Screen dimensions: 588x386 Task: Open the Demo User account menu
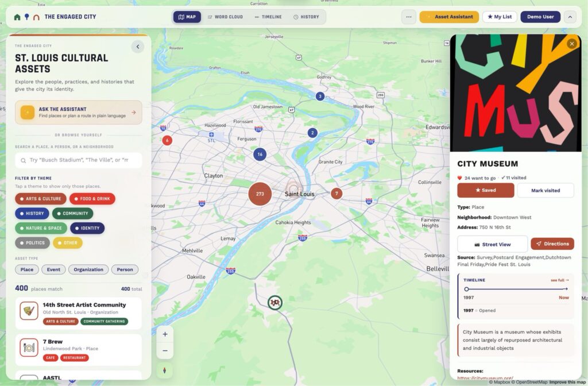click(540, 17)
